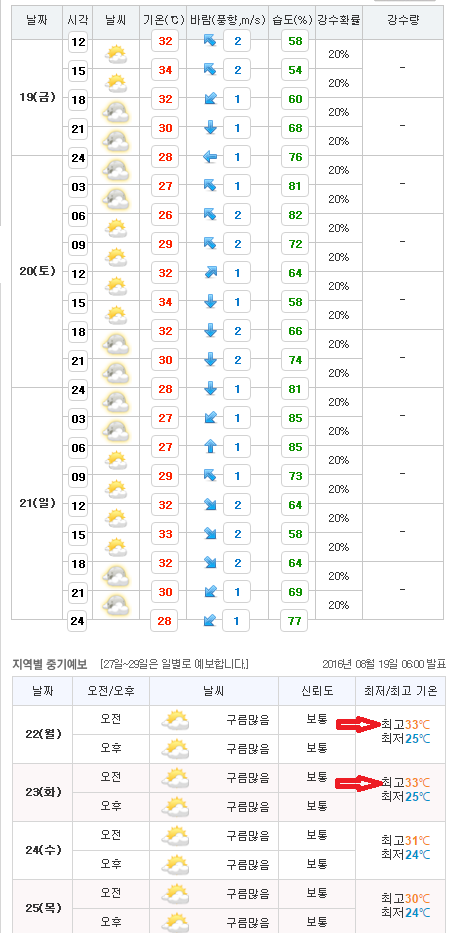Screen dimensions: 451x933
Task: Click the northeast wind arrow at 20(토) 12시
Action: click(x=210, y=273)
